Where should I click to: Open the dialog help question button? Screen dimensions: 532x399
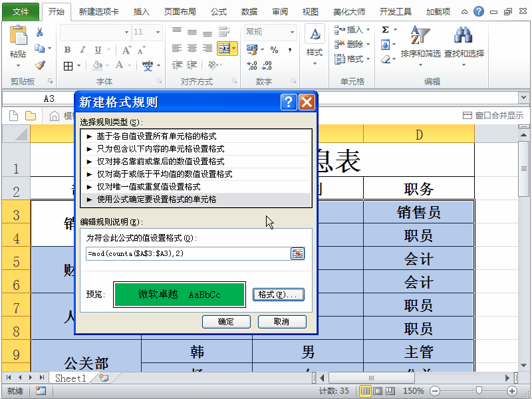[289, 102]
